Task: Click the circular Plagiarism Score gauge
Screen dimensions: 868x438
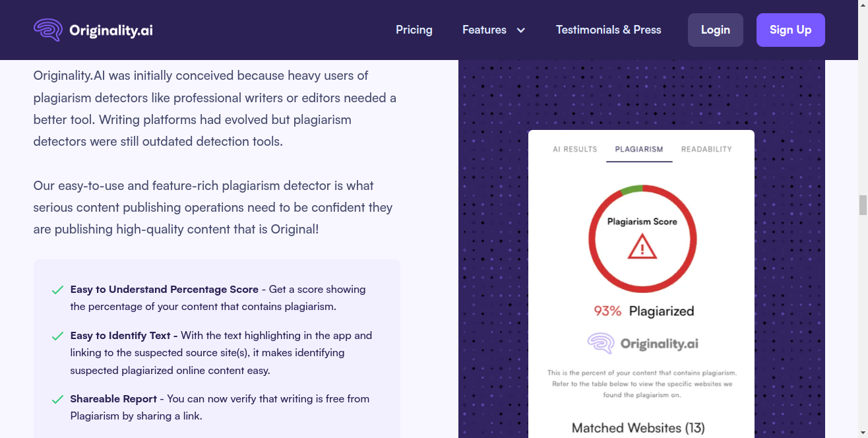Action: (x=642, y=239)
